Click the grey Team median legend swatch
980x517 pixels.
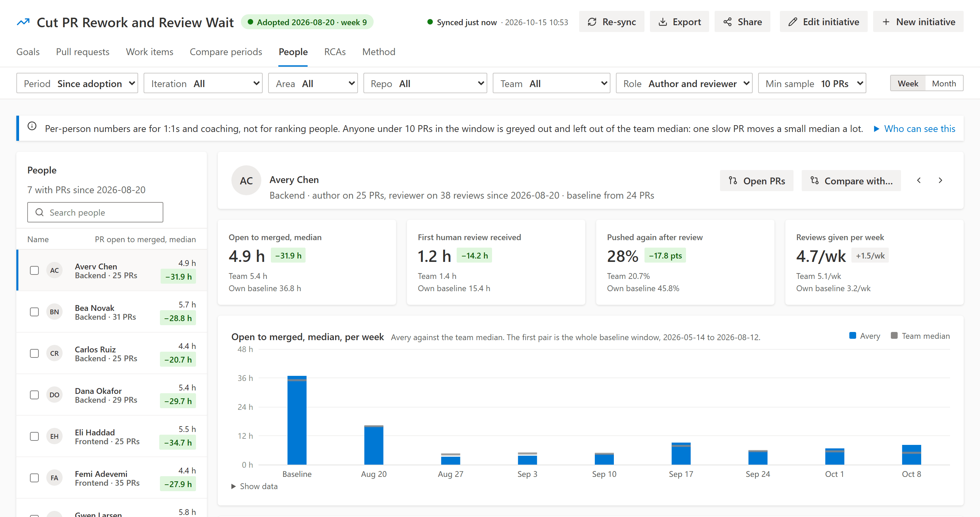tap(894, 335)
